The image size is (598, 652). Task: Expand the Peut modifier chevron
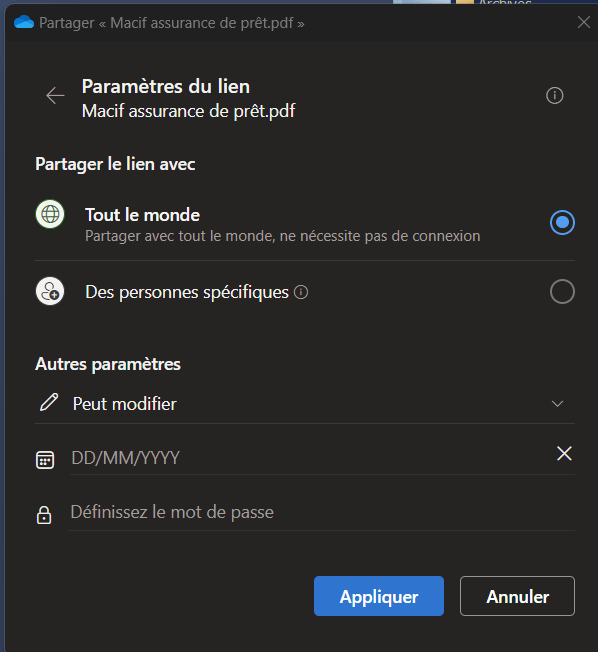pos(557,404)
